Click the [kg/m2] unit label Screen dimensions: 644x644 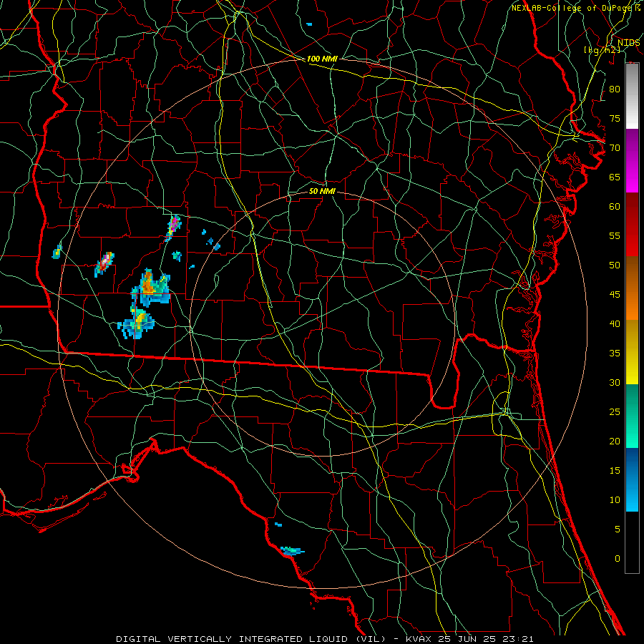(602, 49)
